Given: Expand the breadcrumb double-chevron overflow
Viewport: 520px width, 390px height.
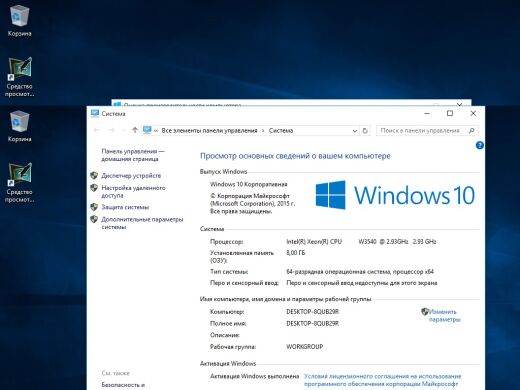Looking at the screenshot, I should click(156, 131).
